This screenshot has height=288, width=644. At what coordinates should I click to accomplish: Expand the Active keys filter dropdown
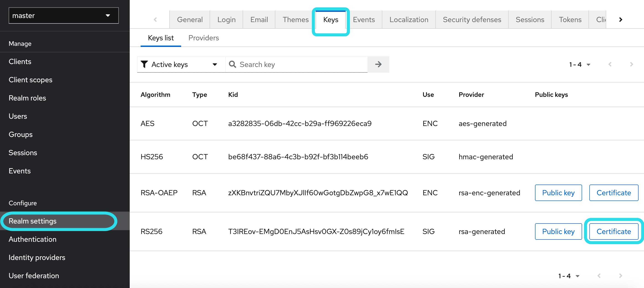(x=215, y=64)
